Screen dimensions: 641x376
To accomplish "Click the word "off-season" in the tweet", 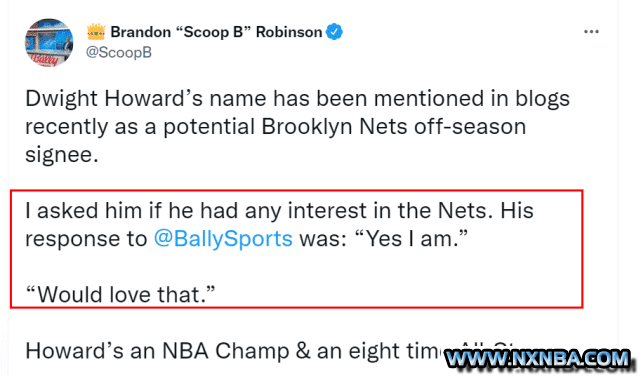I will (x=470, y=126).
